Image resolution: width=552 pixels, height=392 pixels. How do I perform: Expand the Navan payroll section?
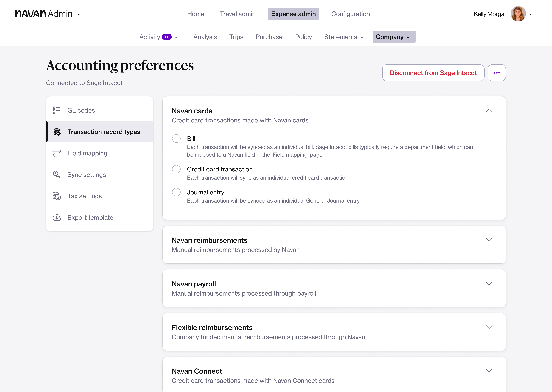[489, 283]
